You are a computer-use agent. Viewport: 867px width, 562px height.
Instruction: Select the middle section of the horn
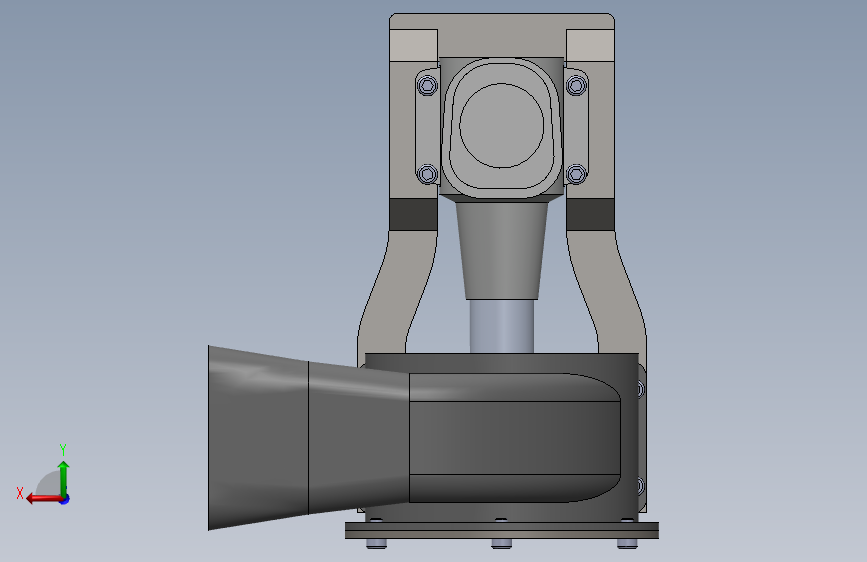(359, 438)
